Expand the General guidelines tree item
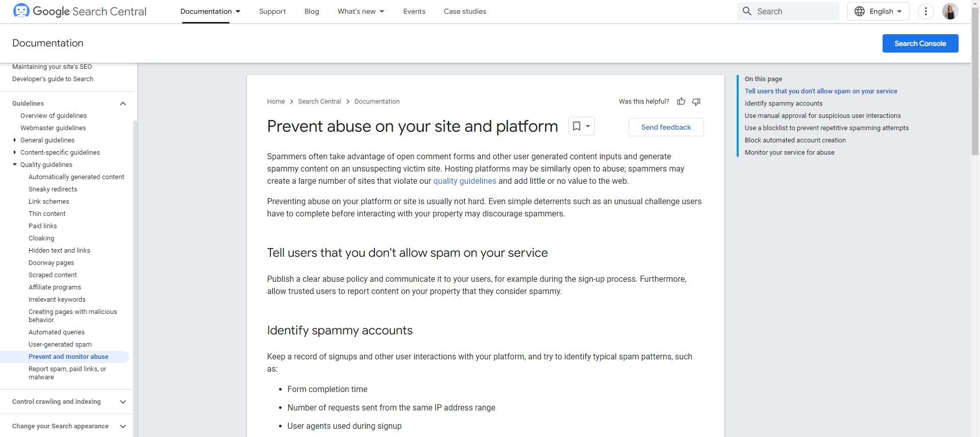Screen dimensions: 980x437 15,140
